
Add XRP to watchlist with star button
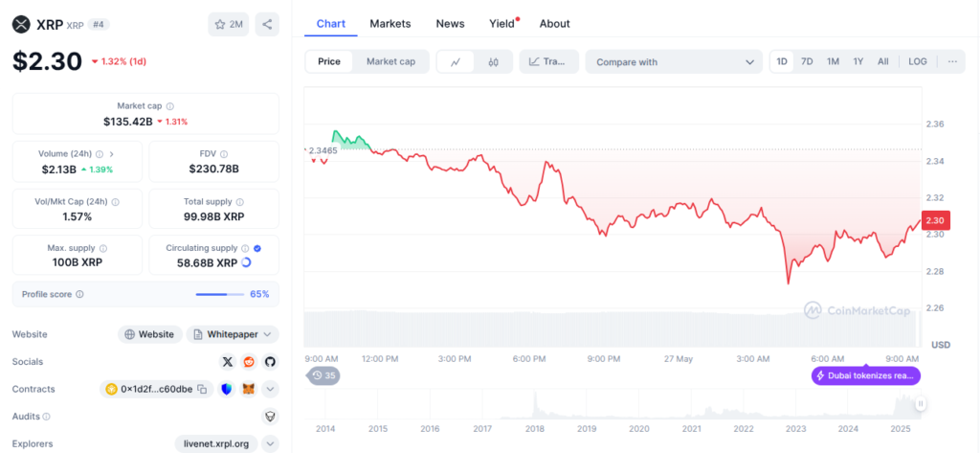click(228, 24)
